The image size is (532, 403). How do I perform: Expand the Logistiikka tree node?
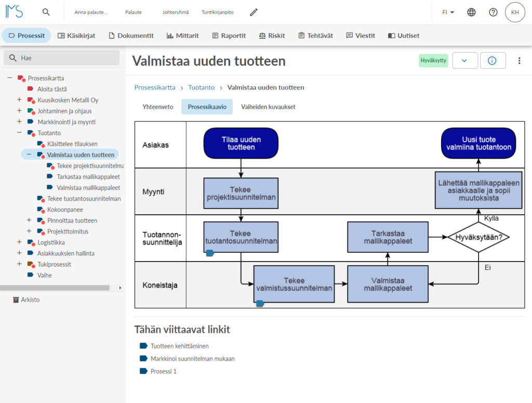(19, 242)
